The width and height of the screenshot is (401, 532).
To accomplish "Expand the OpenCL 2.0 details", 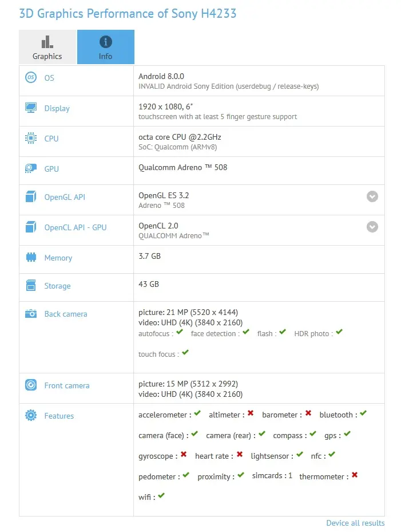I will click(372, 227).
